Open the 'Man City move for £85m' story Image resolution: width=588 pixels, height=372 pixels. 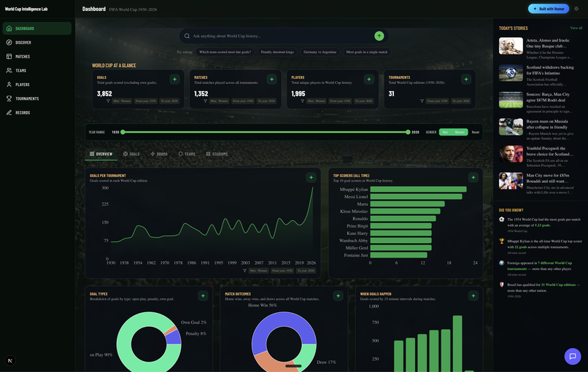click(541, 184)
